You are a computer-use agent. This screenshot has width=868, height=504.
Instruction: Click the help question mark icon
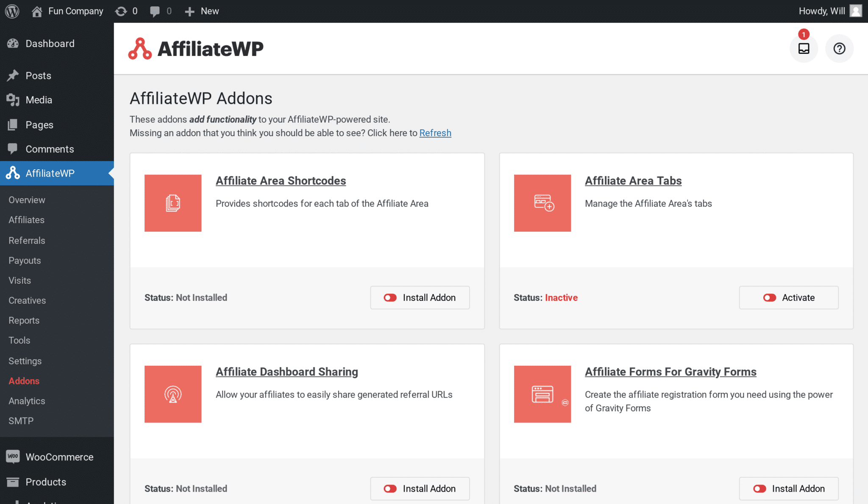tap(839, 48)
